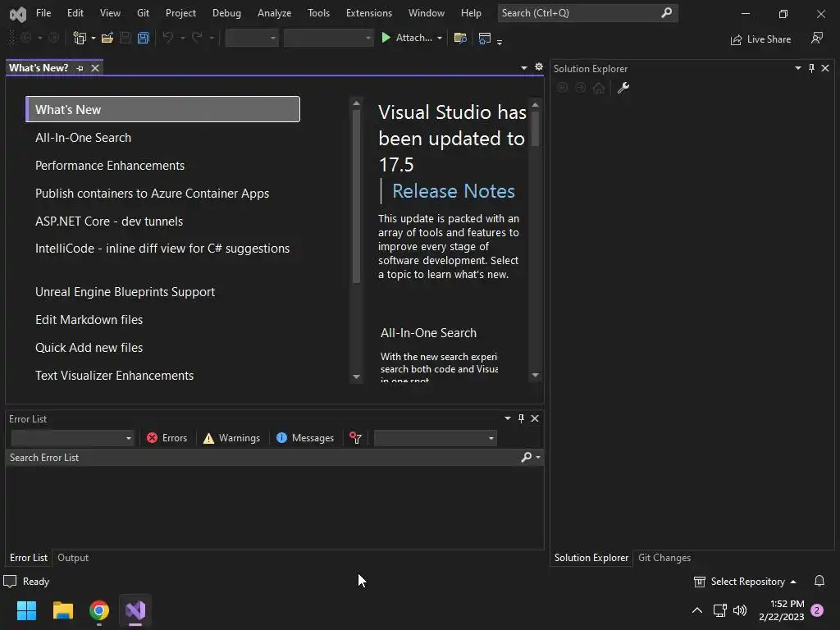Select the What's New topic
Image resolution: width=840 pixels, height=630 pixels.
(163, 109)
